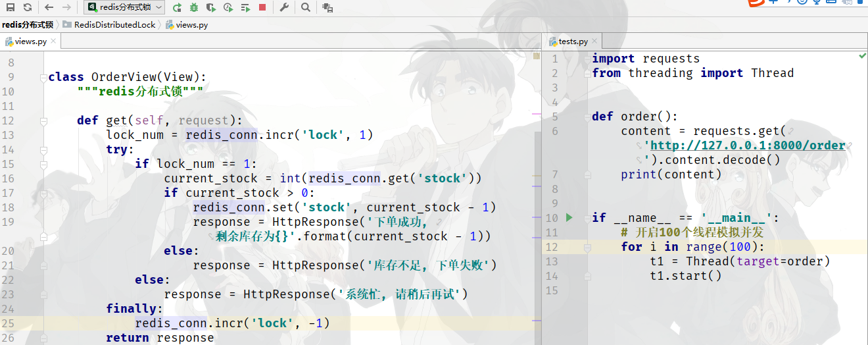The width and height of the screenshot is (868, 345).
Task: Rerun the redis分布式锁 configuration with the green icon
Action: pyautogui.click(x=177, y=7)
